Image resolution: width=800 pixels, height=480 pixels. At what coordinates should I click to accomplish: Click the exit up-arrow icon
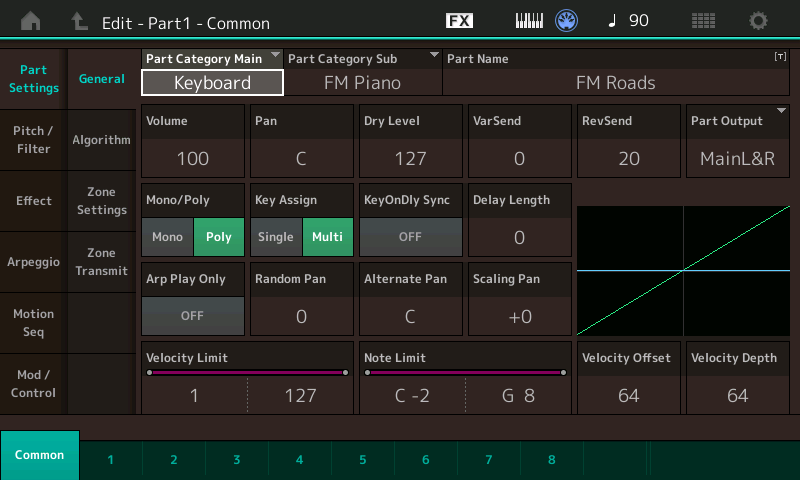[80, 20]
